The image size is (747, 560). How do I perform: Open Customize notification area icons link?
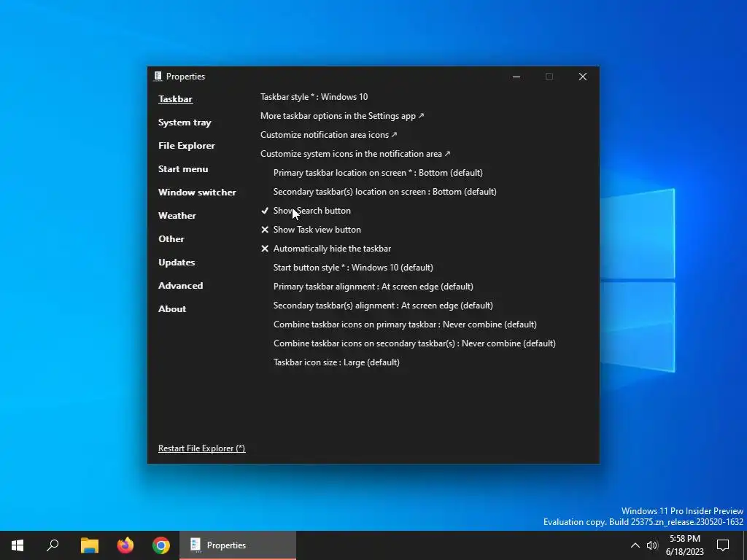(x=329, y=135)
